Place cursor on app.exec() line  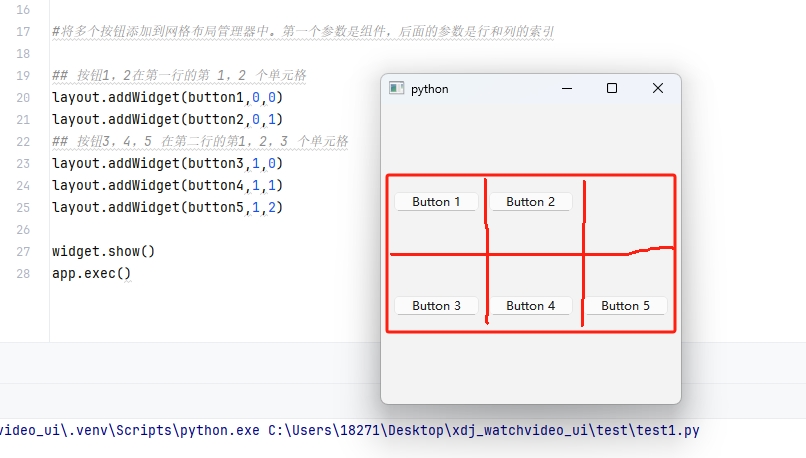91,273
